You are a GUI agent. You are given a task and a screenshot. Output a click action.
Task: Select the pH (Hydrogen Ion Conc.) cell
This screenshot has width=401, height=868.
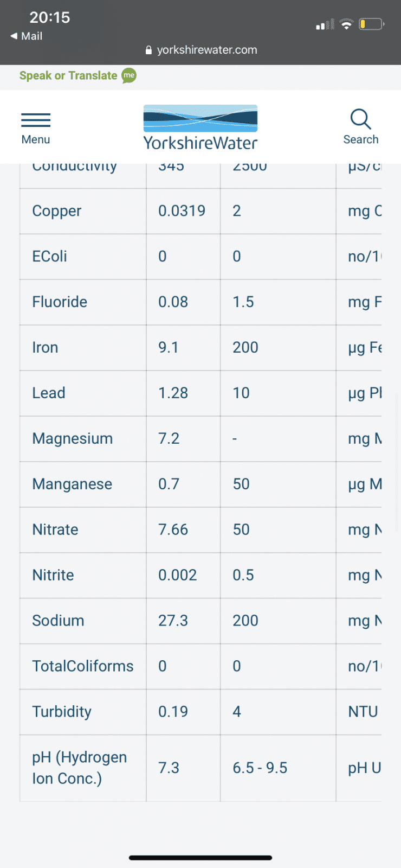(83, 768)
